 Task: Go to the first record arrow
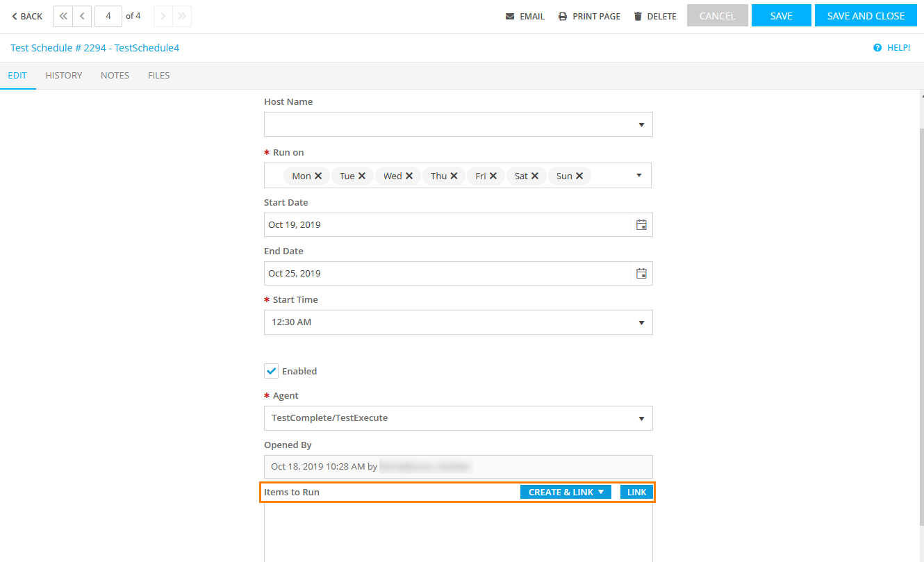(x=63, y=16)
